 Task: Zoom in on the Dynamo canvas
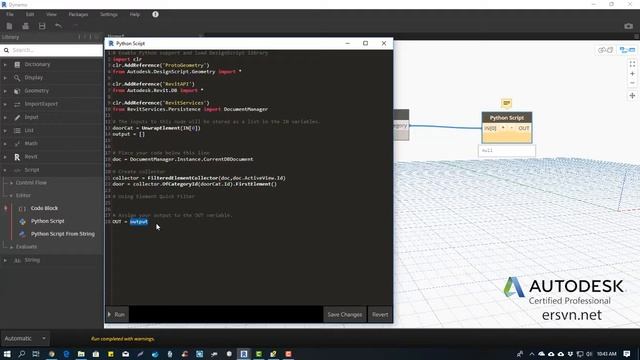point(632,74)
